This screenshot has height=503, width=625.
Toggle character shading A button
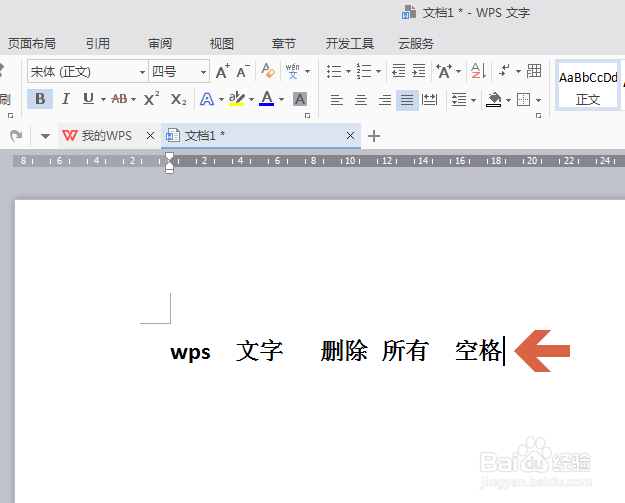[300, 99]
